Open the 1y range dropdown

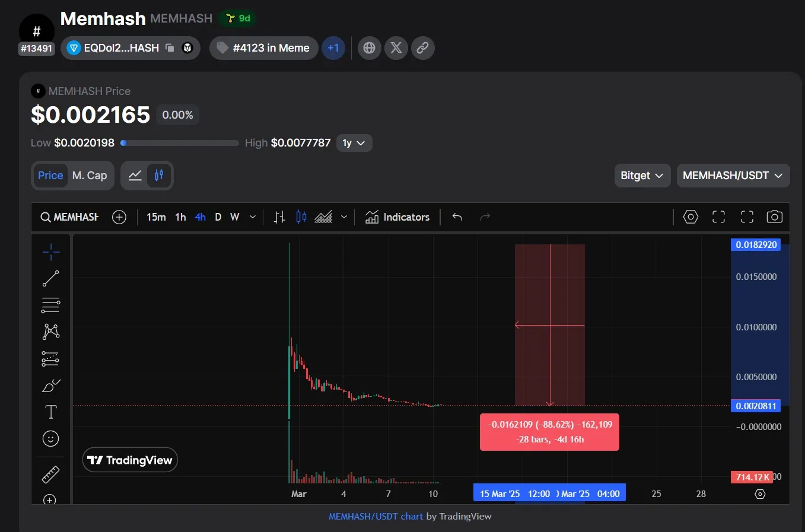[354, 143]
